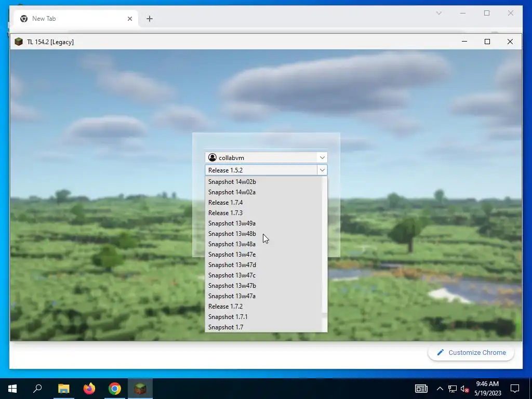This screenshot has height=399, width=532.
Task: Select Snapshot 13w47b entry
Action: point(263,286)
